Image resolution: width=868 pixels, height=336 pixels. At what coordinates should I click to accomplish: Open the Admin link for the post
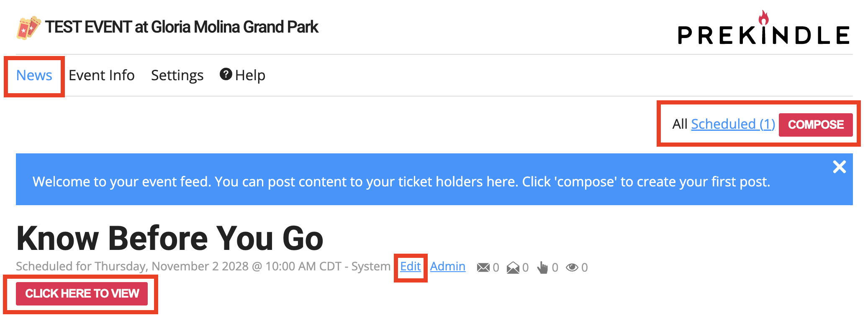pos(448,267)
